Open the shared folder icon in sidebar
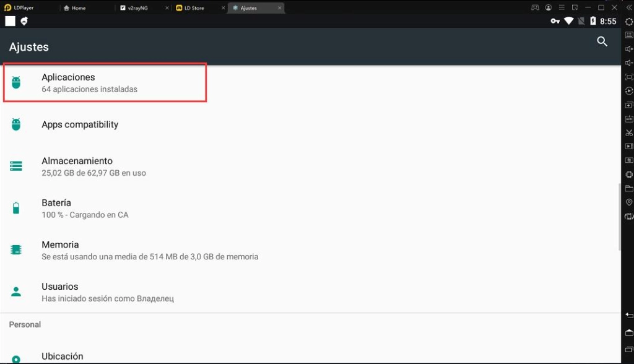The width and height of the screenshot is (634, 364). (629, 188)
